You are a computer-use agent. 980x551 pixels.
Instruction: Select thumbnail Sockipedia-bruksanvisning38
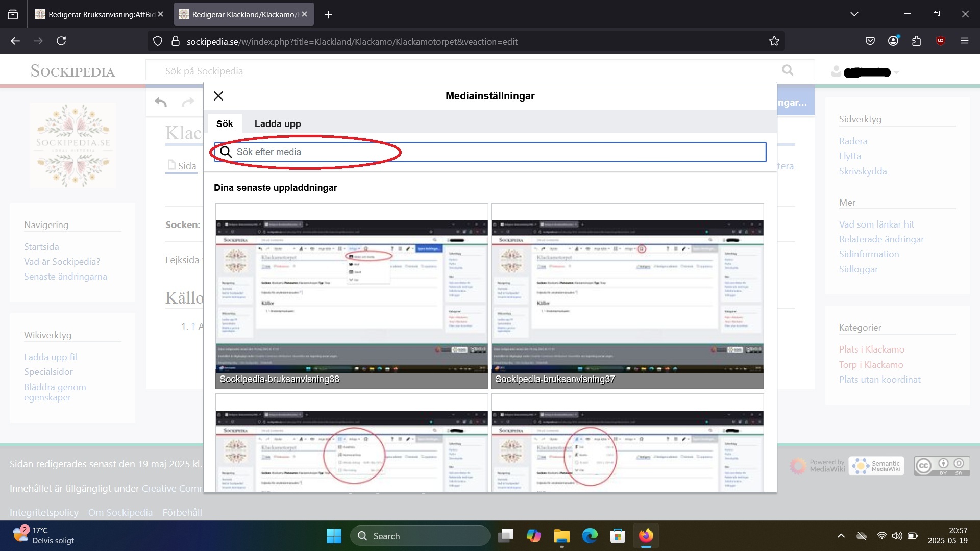[x=352, y=296]
